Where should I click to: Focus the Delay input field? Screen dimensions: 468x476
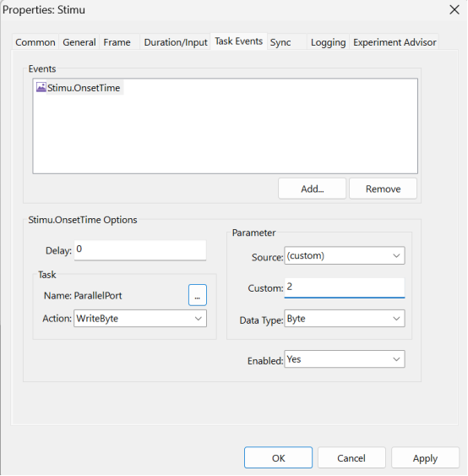pos(140,250)
